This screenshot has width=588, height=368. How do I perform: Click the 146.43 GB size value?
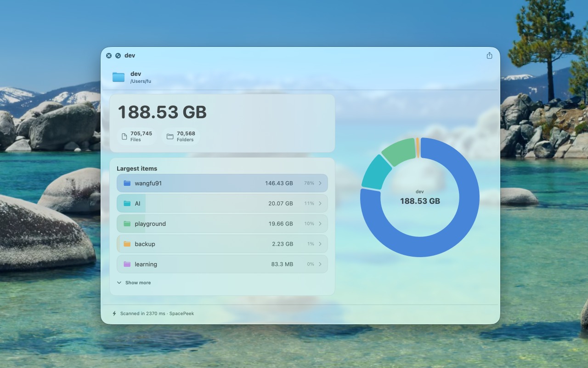click(x=279, y=183)
